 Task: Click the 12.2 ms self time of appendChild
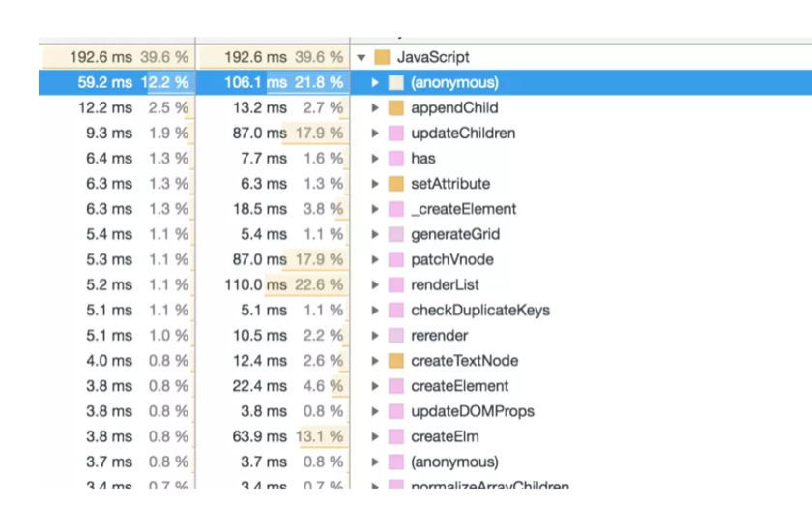[105, 107]
